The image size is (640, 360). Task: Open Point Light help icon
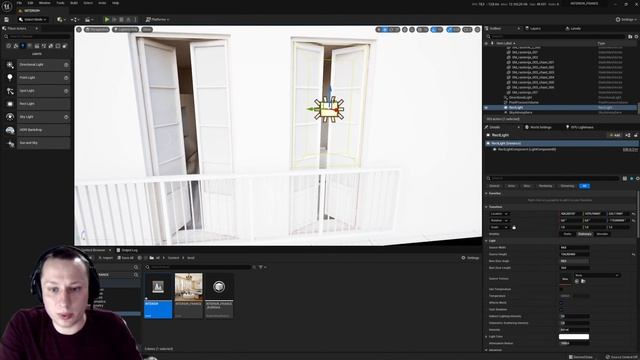click(x=66, y=78)
